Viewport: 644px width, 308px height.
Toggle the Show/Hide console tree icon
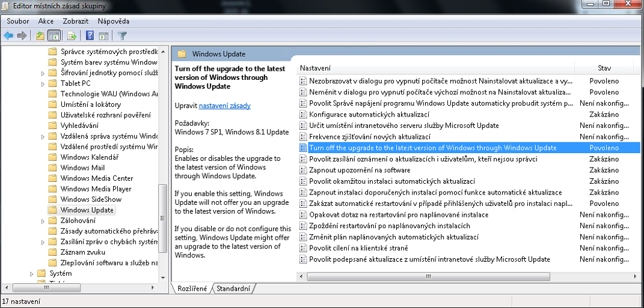pyautogui.click(x=53, y=35)
